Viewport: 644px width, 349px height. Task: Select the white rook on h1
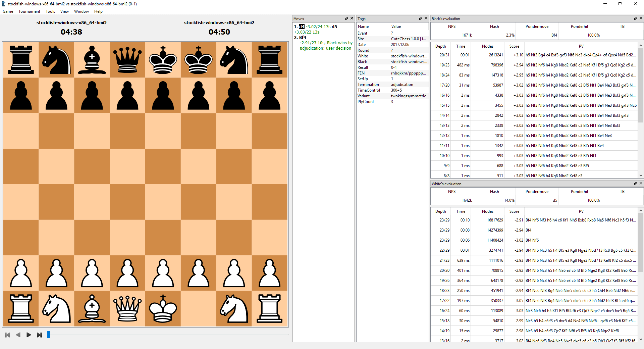(x=270, y=308)
